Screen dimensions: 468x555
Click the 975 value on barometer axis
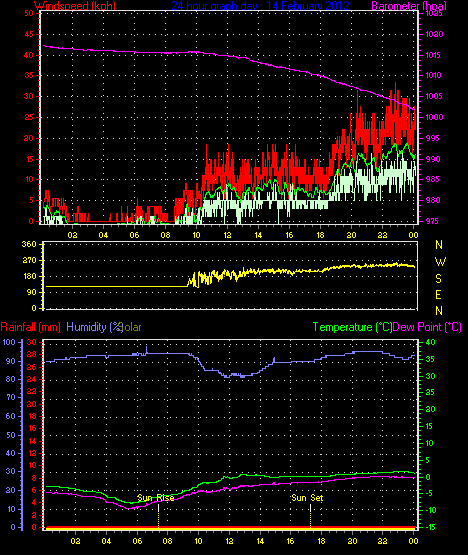432,221
